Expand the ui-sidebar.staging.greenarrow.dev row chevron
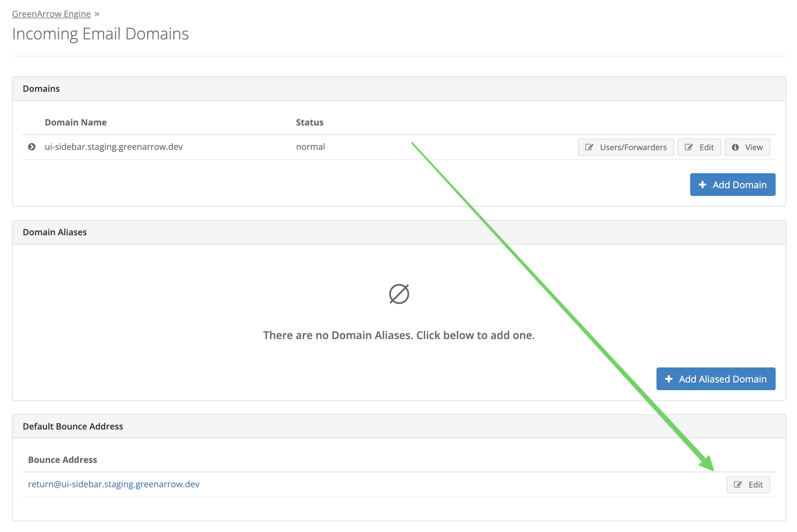Image resolution: width=797 pixels, height=532 pixels. tap(32, 147)
